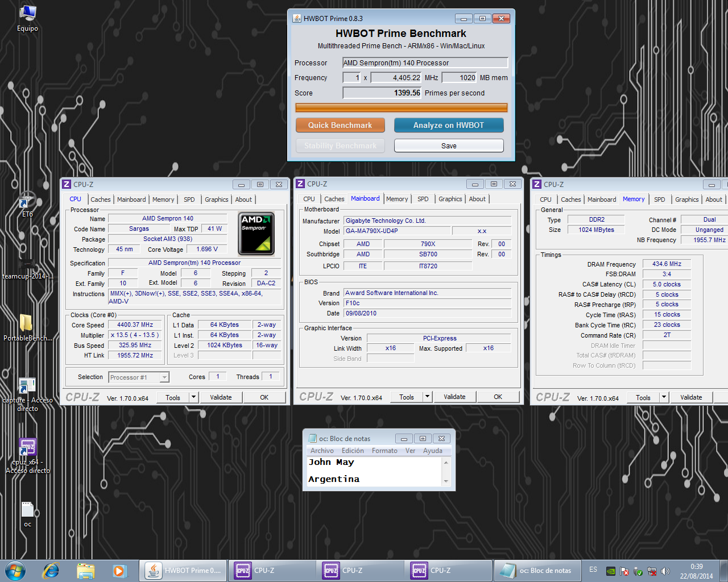Open Formato menu in Notepad

(384, 451)
